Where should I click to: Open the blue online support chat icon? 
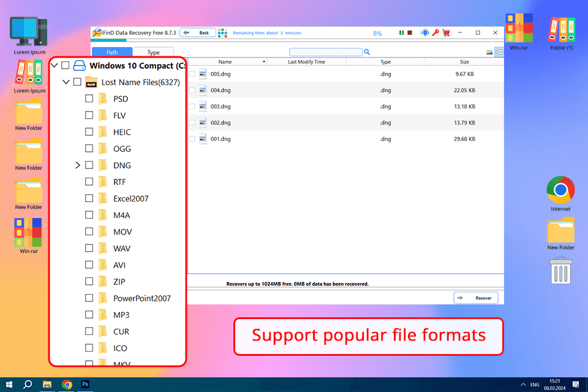[425, 32]
